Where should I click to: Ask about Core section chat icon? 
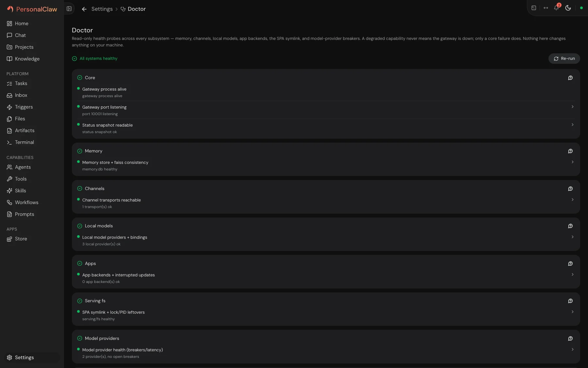click(570, 78)
